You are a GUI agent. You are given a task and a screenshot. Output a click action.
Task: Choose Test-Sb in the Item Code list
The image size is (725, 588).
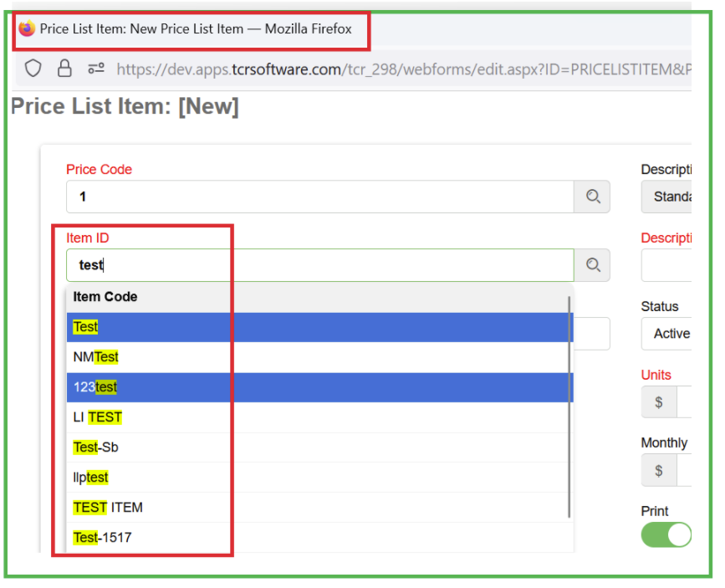[x=320, y=447]
